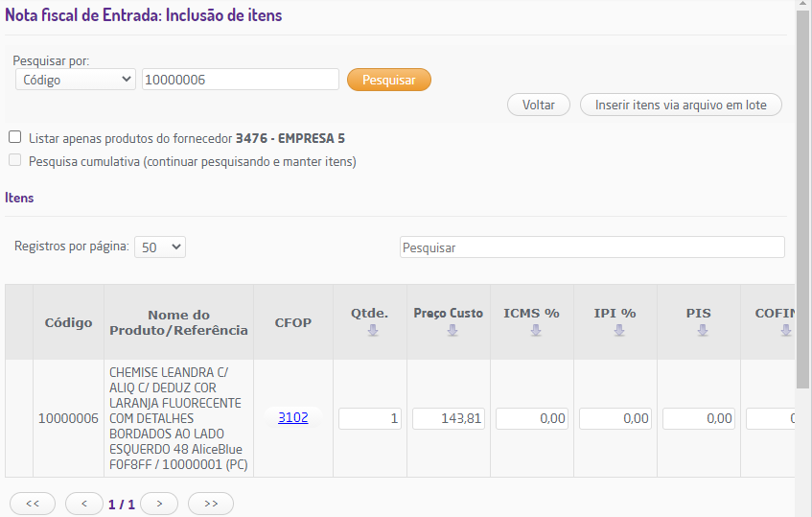Enable listing only supplier EMPRESA 5 products
812x517 pixels.
tap(15, 137)
